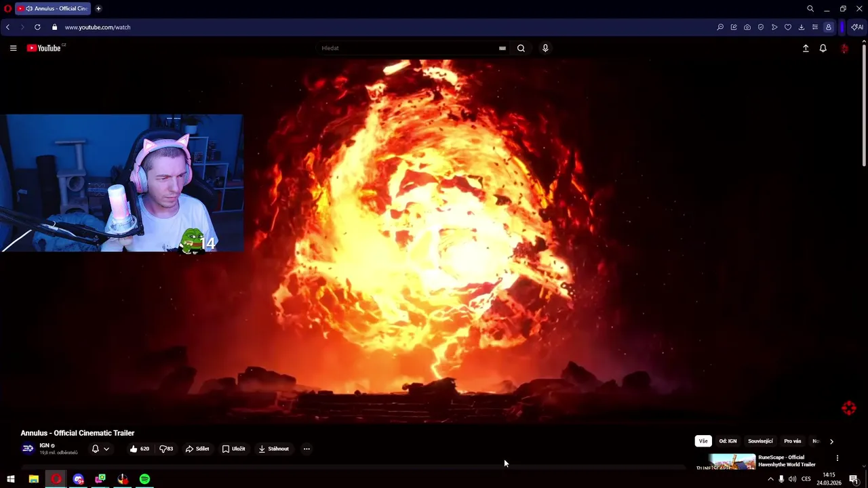
Task: Open Spotify from the taskbar
Action: tap(144, 479)
